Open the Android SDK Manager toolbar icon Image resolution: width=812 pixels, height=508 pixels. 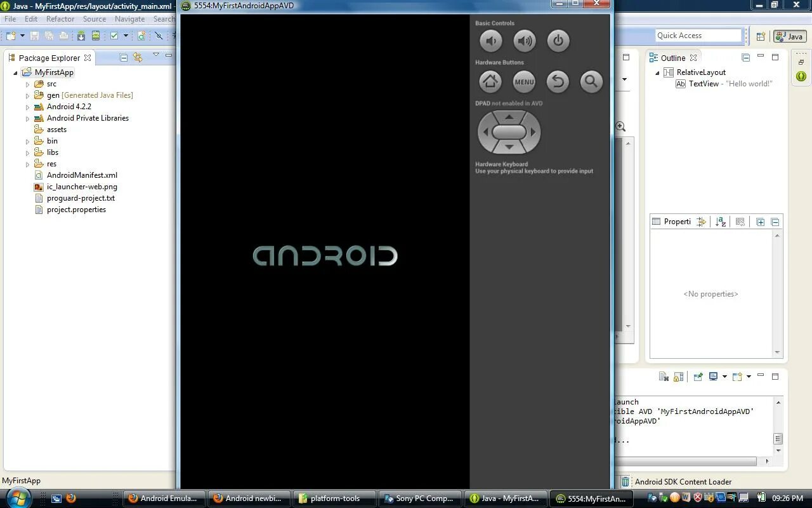(x=81, y=36)
